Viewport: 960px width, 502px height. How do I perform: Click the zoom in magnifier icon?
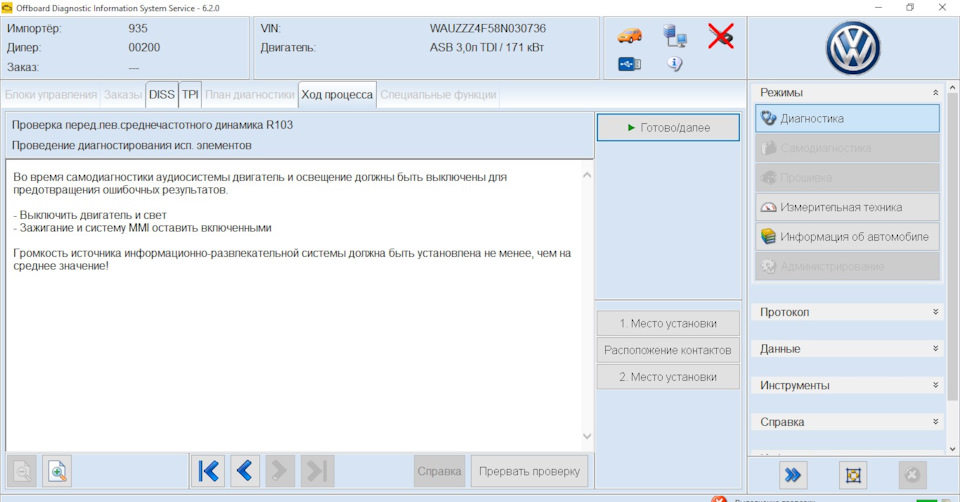[x=57, y=471]
